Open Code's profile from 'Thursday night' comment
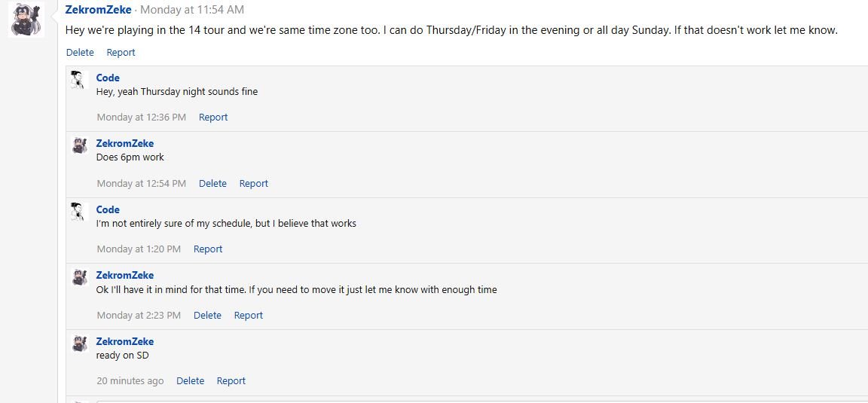Viewport: 868px width, 403px height. point(108,78)
